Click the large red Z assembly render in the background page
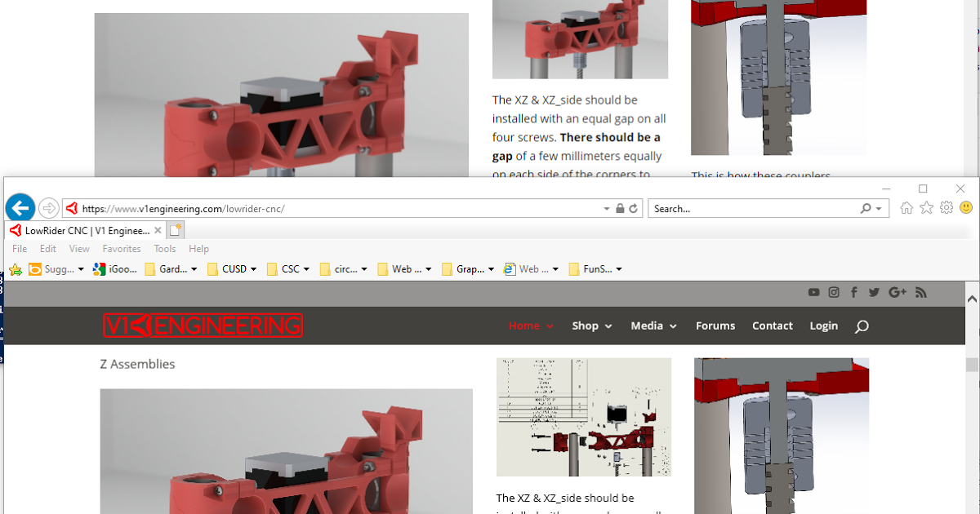This screenshot has height=514, width=980. (282, 94)
